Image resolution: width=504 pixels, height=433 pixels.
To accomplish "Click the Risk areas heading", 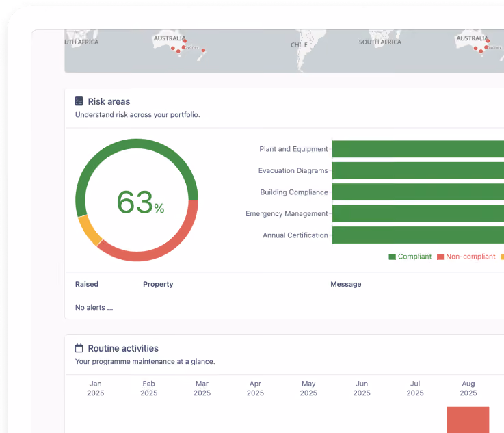I will click(x=109, y=101).
